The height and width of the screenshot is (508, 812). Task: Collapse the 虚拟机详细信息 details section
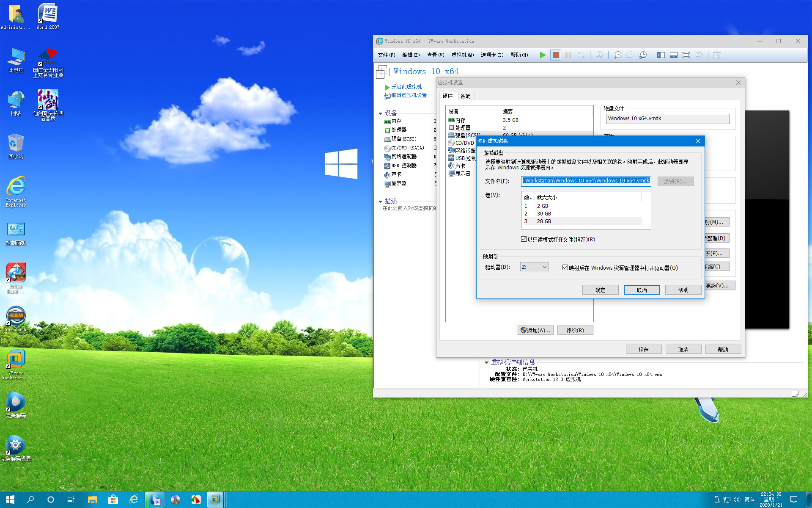[x=486, y=362]
